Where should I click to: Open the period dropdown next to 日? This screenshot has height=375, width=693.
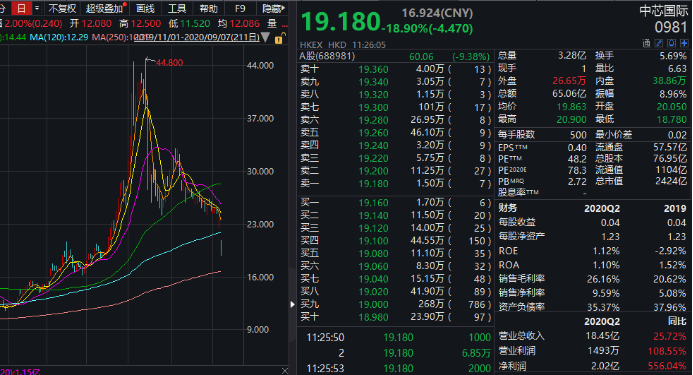tap(37, 8)
